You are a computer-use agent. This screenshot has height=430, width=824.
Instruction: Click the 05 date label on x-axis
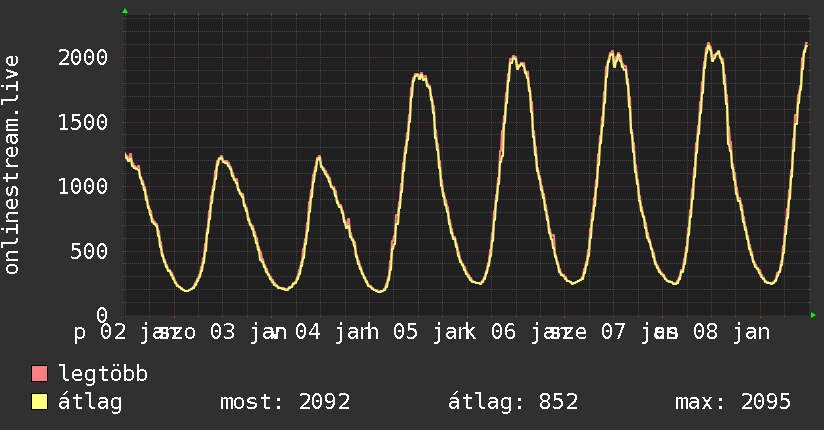406,332
